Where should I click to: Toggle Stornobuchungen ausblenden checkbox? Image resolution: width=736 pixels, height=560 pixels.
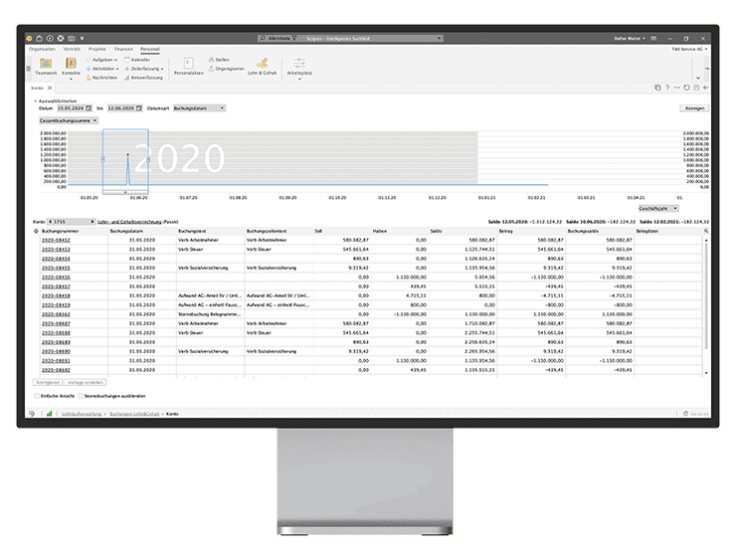80,395
